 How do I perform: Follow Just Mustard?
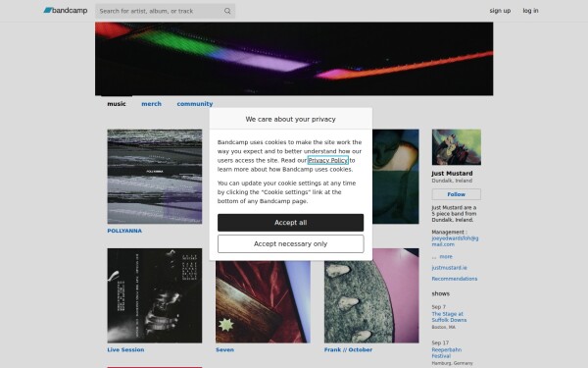click(x=457, y=194)
